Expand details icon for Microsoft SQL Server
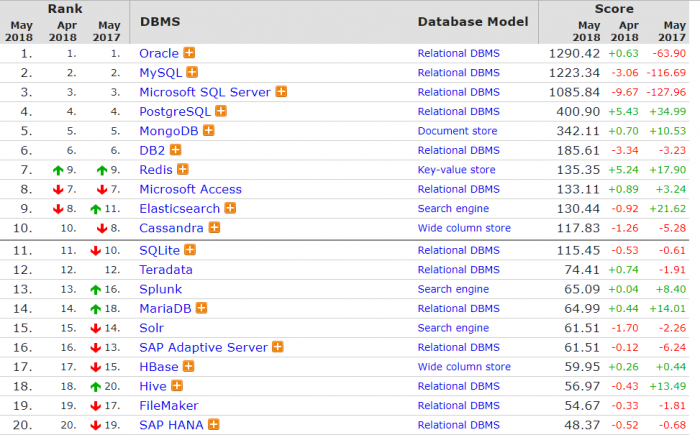This screenshot has height=435, width=700. (x=281, y=92)
